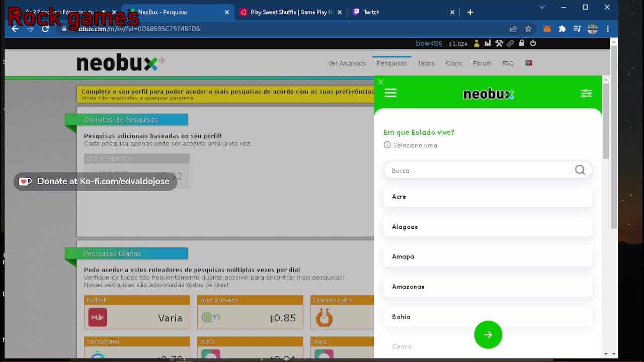The width and height of the screenshot is (644, 362).
Task: Click the Opinion Labs flask icon
Action: coord(324,317)
